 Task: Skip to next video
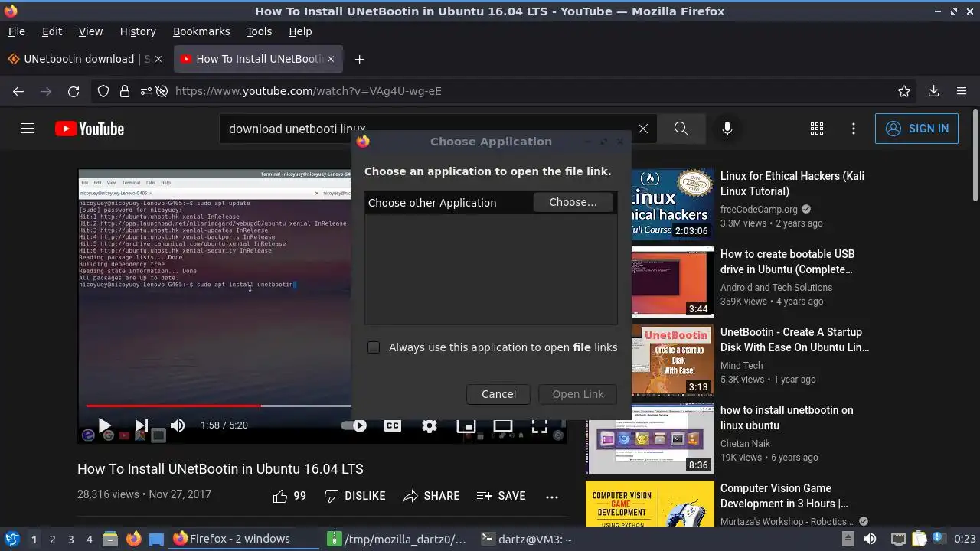click(x=141, y=425)
